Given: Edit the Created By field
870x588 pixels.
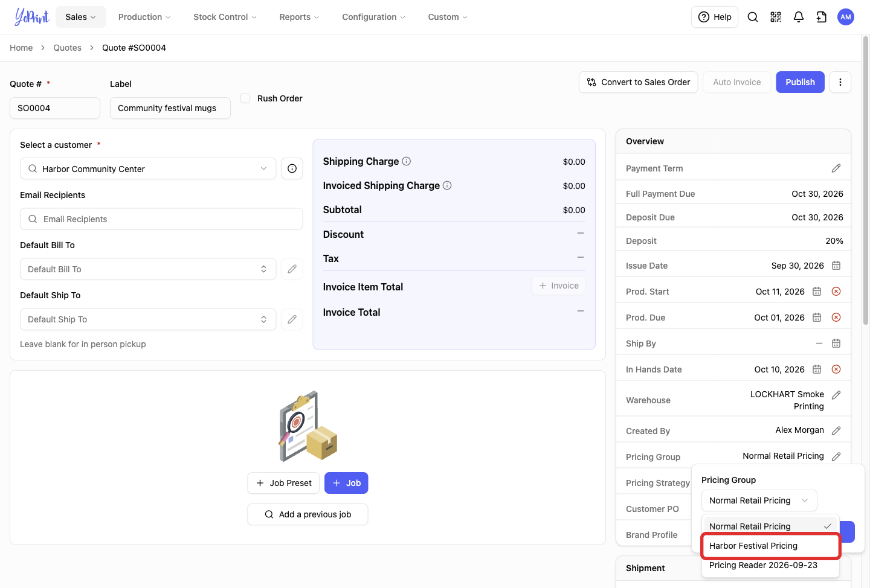Looking at the screenshot, I should (836, 430).
